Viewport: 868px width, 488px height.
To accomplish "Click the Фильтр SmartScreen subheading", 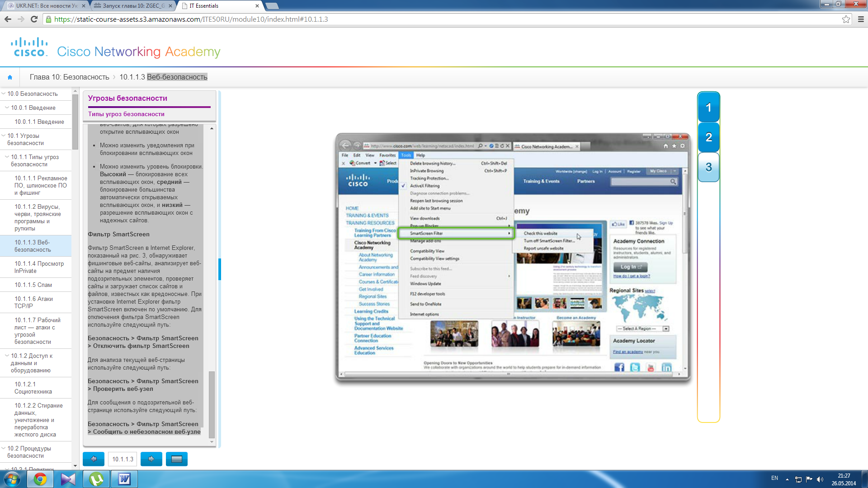I will tap(118, 234).
